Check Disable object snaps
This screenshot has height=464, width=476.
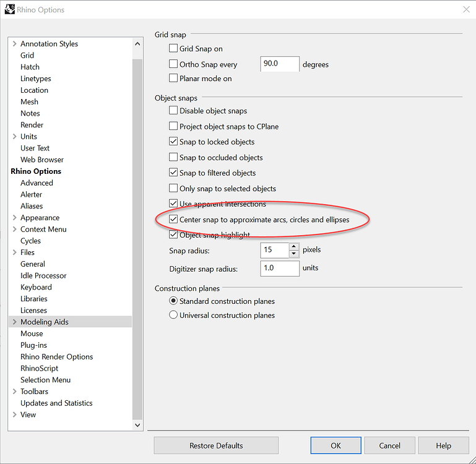pos(173,110)
